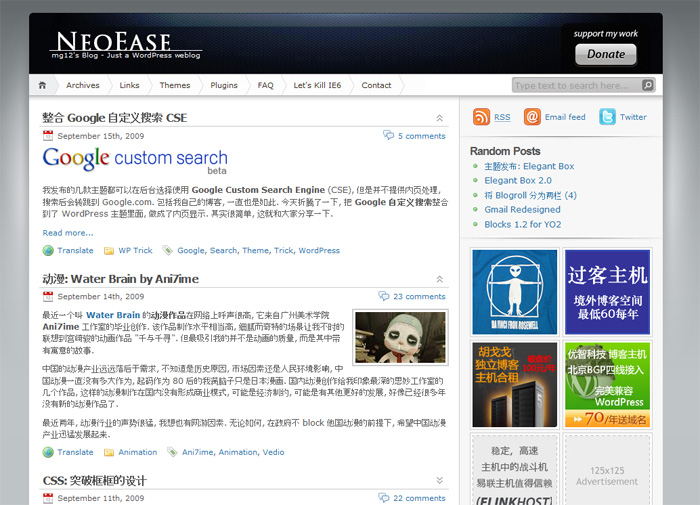
Task: Click calendar icon by September 15th, 2009
Action: (48, 135)
